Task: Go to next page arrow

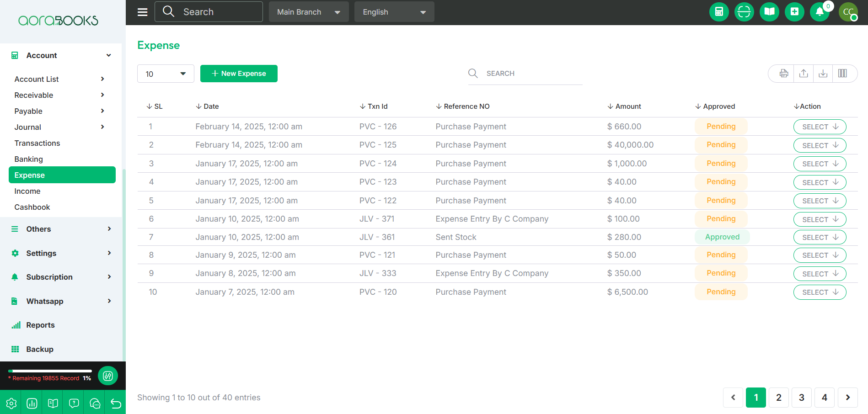Action: [x=848, y=398]
